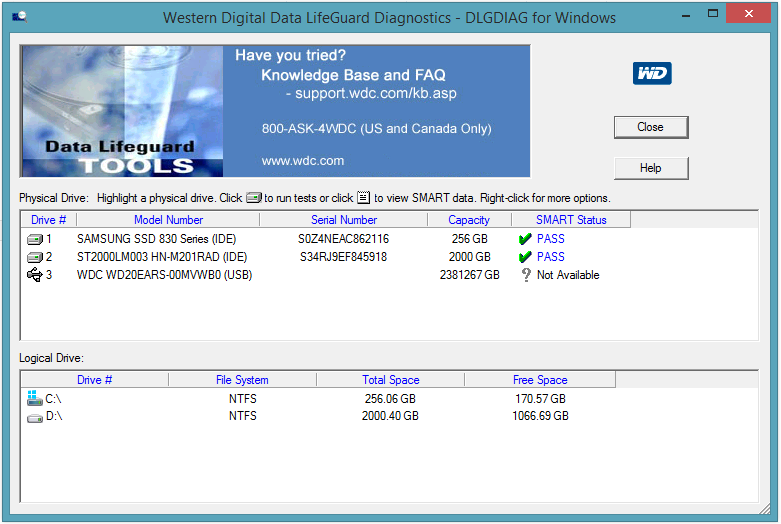Click the green checkmark for drive 1
Screen dimensions: 781x524
(x=525, y=239)
